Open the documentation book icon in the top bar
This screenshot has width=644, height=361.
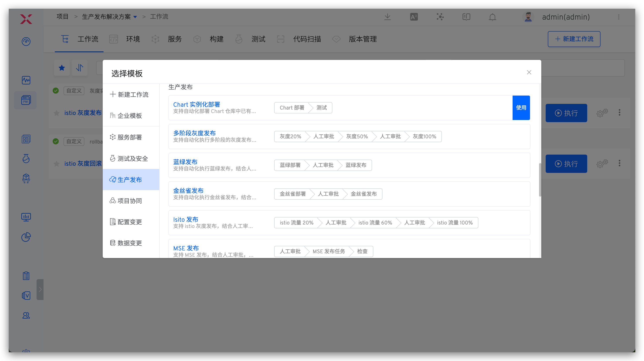466,17
